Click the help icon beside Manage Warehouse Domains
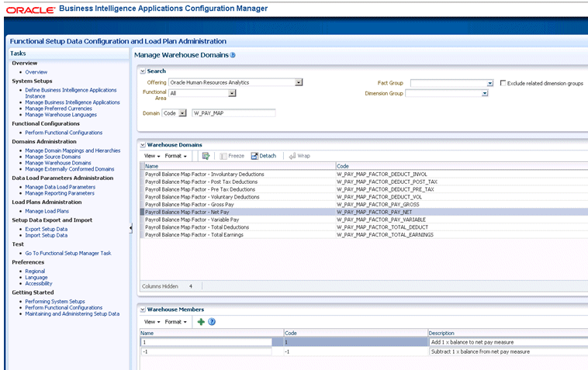The width and height of the screenshot is (588, 370). click(233, 55)
